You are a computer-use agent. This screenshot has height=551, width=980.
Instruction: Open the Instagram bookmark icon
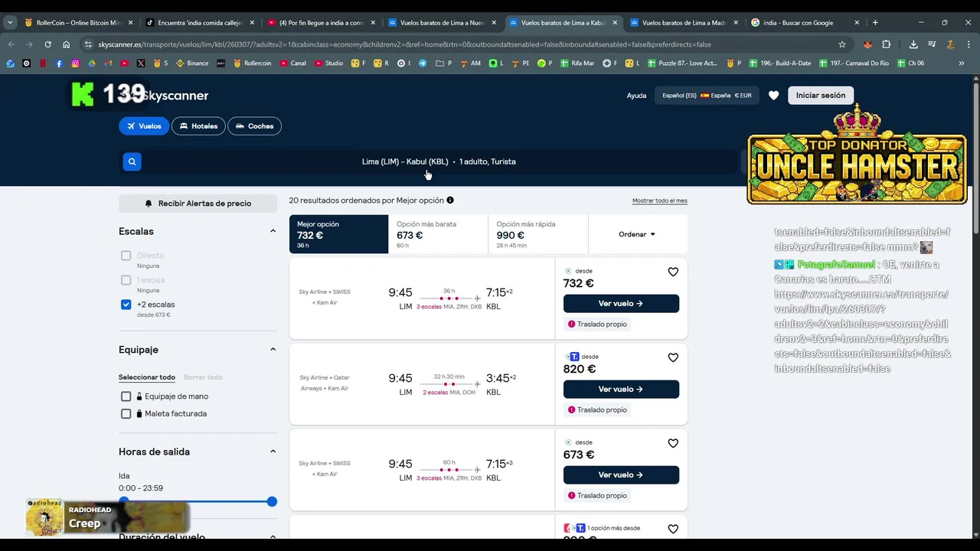[75, 63]
